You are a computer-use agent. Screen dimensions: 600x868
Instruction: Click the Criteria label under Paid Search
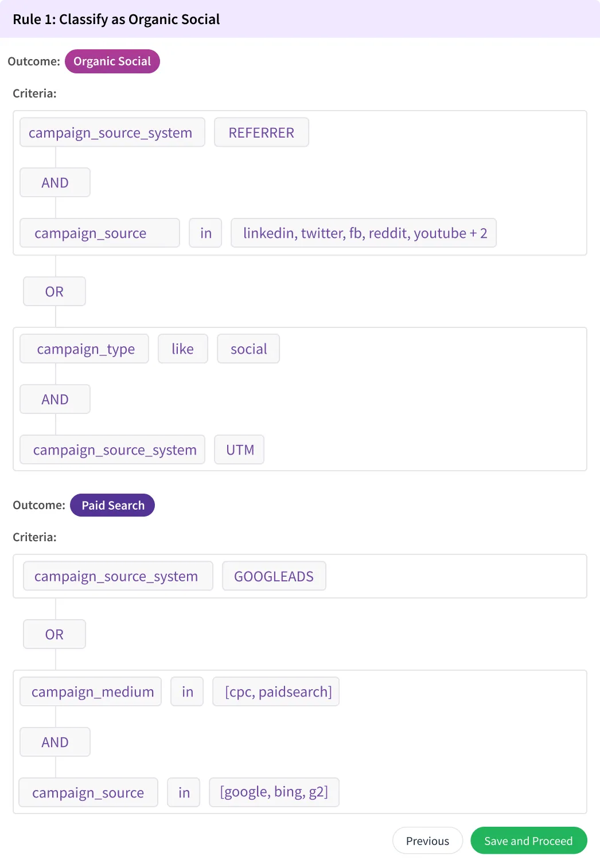click(x=34, y=537)
